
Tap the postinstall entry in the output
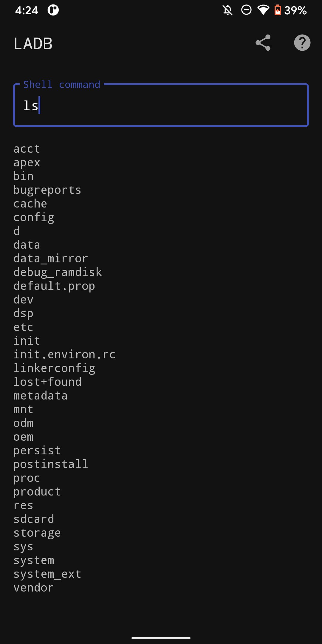(51, 464)
